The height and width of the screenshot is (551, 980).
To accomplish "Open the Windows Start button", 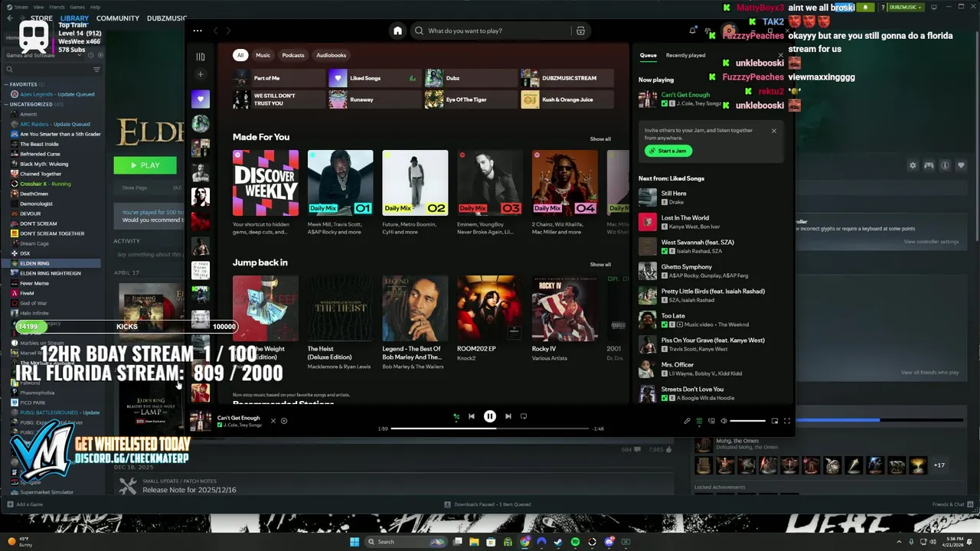I will [354, 542].
